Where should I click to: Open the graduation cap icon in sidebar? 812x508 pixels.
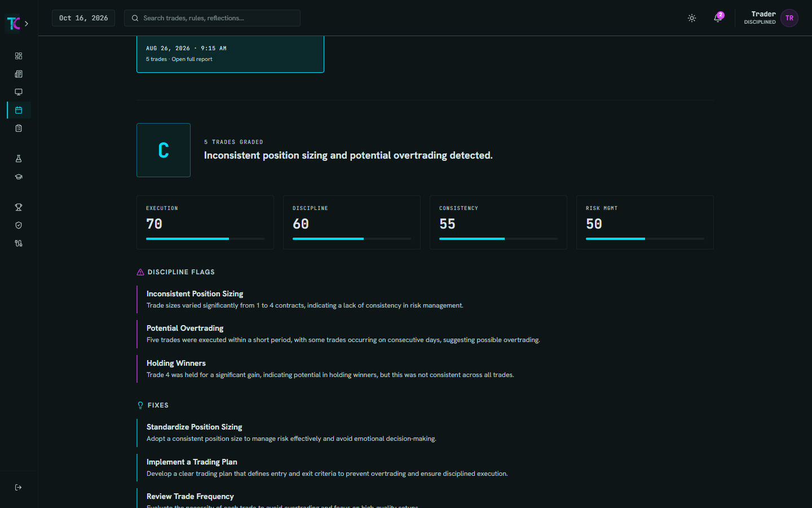click(19, 177)
